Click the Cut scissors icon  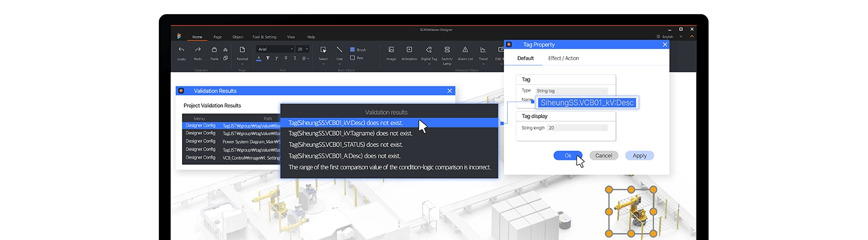click(x=226, y=50)
